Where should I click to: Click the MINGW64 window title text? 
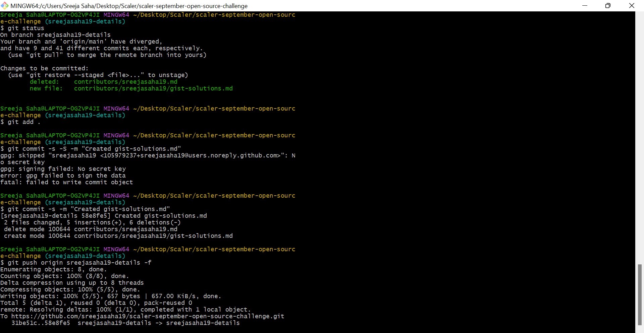[129, 6]
